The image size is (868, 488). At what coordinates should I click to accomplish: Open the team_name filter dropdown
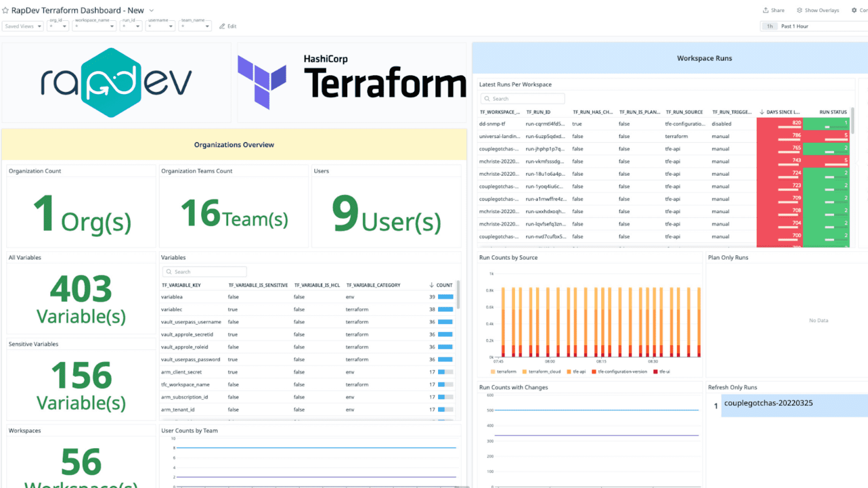195,26
